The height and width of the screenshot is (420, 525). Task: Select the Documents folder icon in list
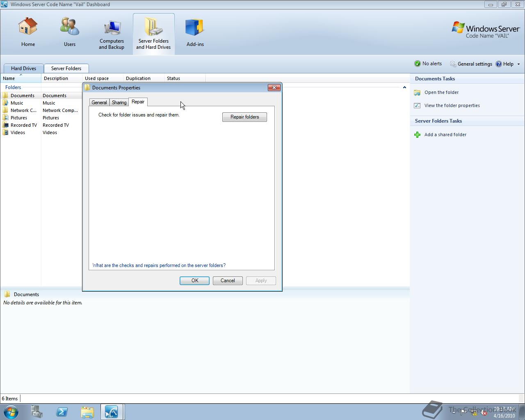pyautogui.click(x=5, y=96)
